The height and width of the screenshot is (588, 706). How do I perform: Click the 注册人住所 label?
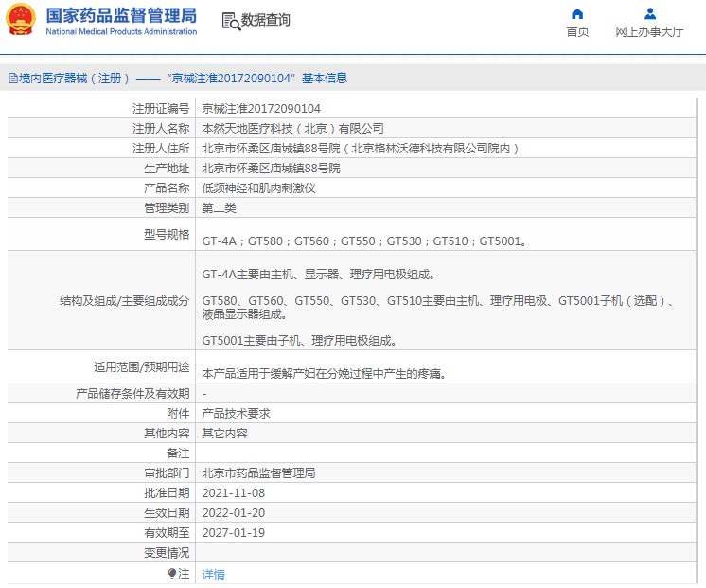[161, 149]
